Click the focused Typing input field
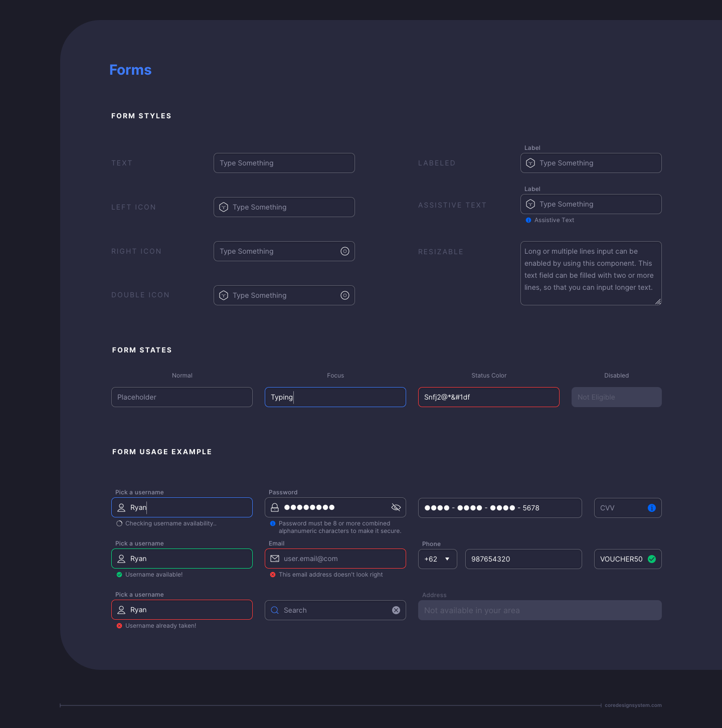Image resolution: width=722 pixels, height=728 pixels. tap(335, 397)
